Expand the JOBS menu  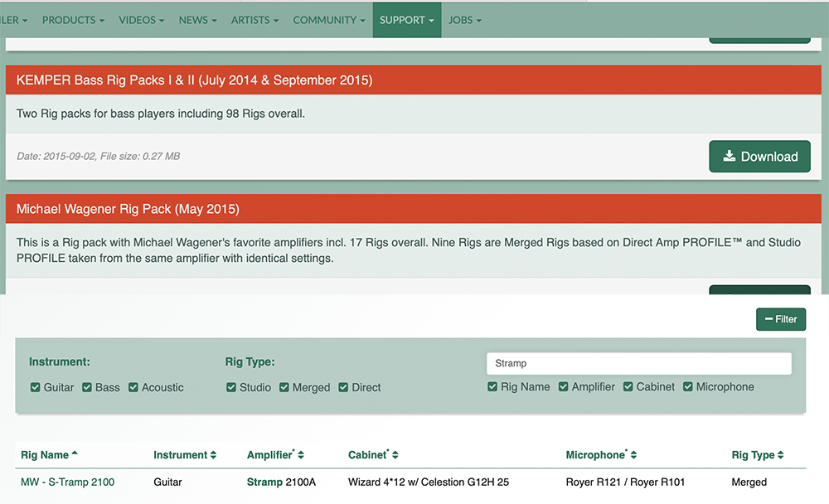(x=465, y=20)
